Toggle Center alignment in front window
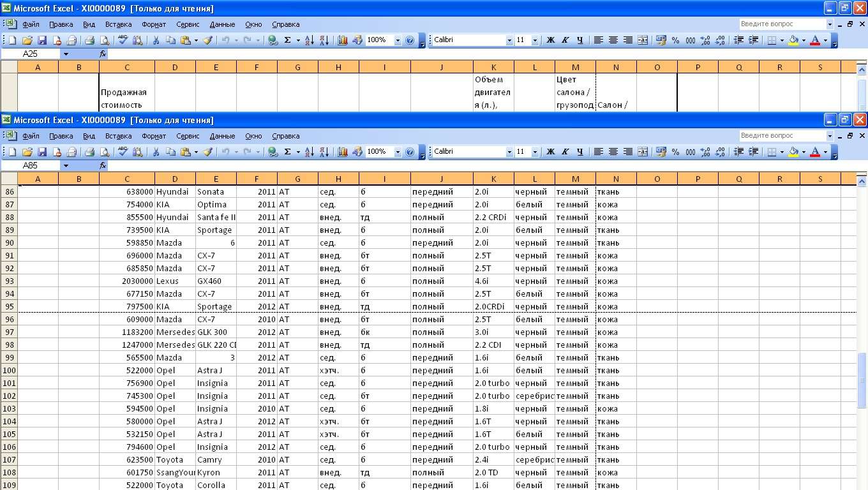The image size is (868, 490). [613, 152]
